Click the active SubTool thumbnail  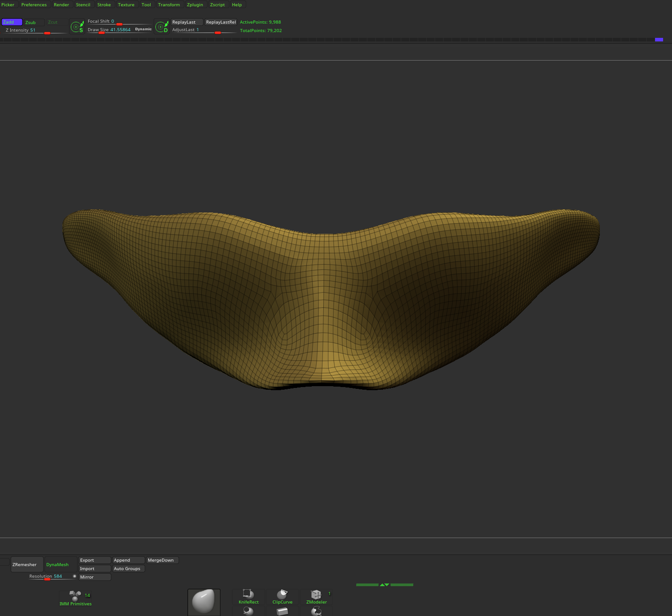coord(204,602)
